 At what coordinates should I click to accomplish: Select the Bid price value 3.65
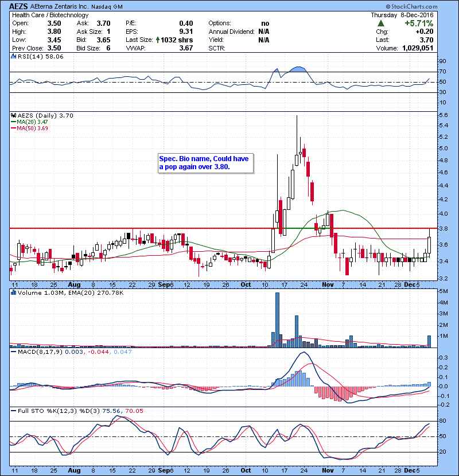coord(104,40)
